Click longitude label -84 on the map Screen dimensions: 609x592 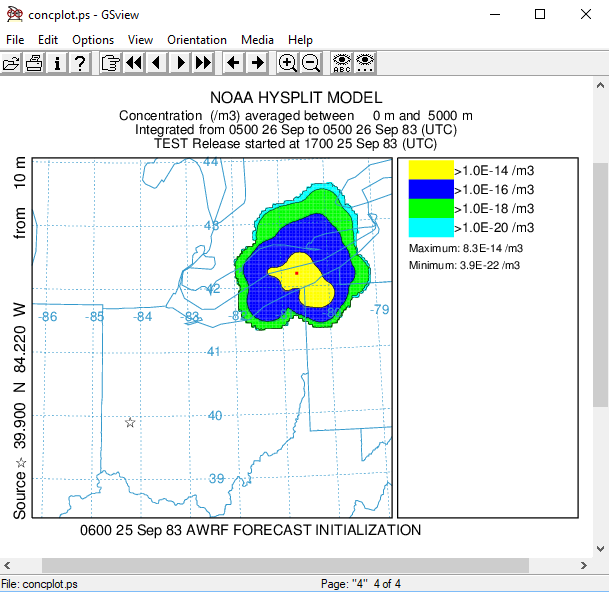pyautogui.click(x=143, y=317)
